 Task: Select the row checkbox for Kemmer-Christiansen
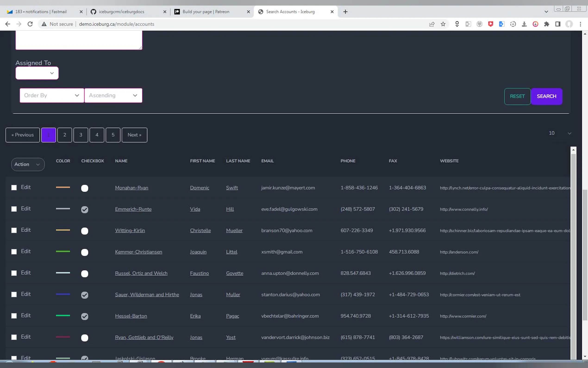[14, 252]
